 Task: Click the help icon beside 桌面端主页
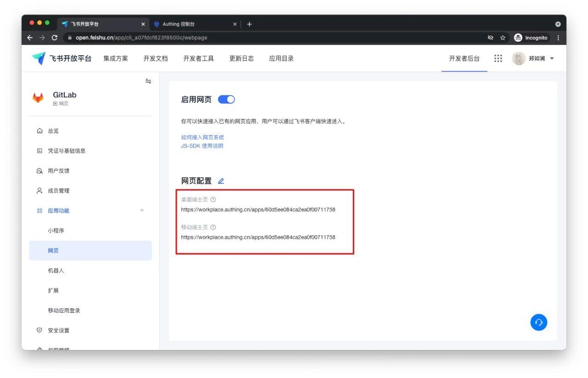(x=213, y=199)
